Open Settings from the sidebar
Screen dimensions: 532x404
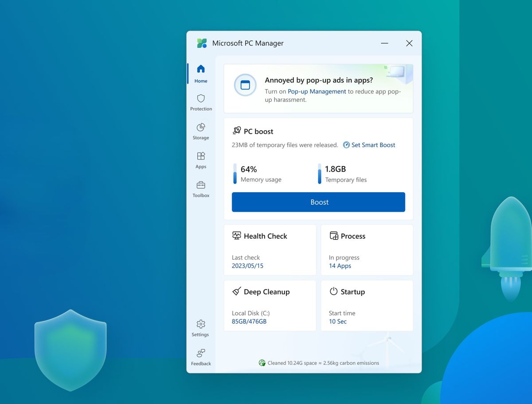click(200, 327)
